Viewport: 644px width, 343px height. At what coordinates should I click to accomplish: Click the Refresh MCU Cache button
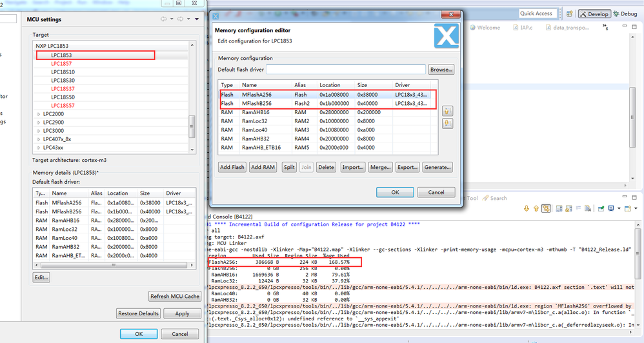tap(175, 296)
